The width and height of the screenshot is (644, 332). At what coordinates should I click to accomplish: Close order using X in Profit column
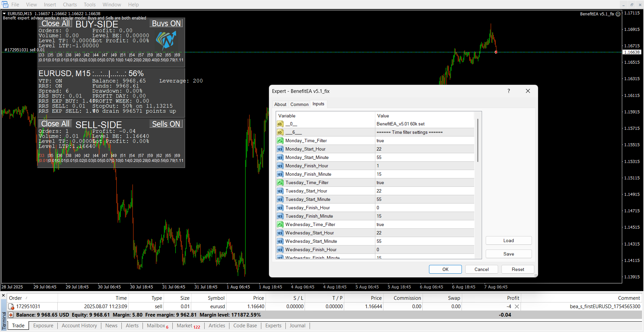point(517,307)
